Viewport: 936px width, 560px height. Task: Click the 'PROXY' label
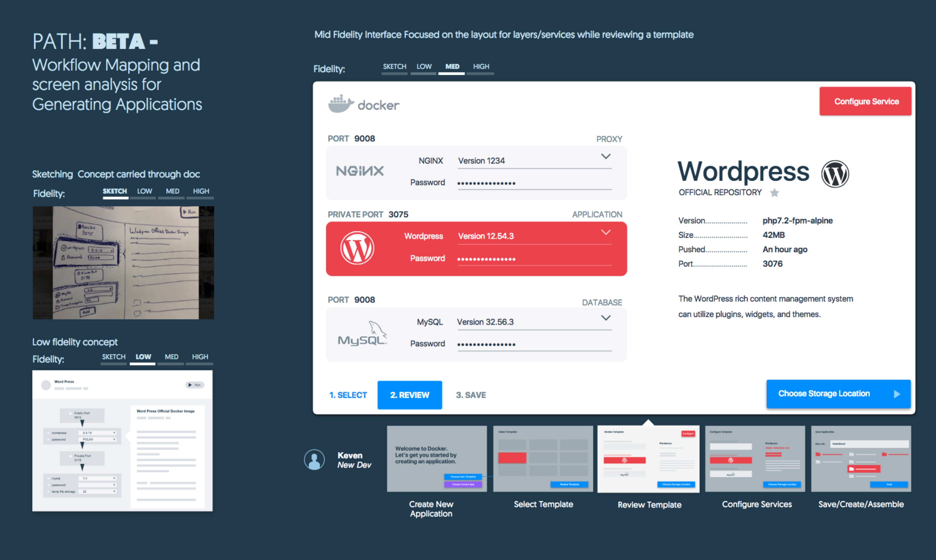(609, 139)
